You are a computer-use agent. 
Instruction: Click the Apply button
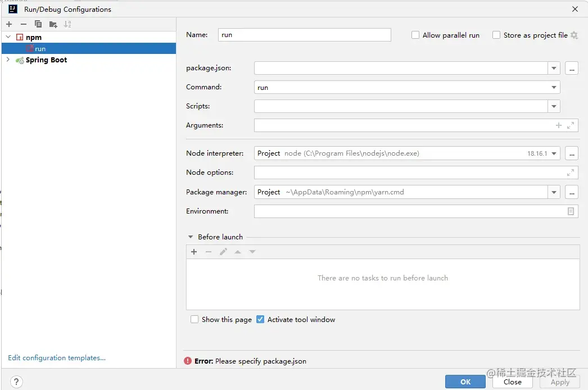pos(560,382)
